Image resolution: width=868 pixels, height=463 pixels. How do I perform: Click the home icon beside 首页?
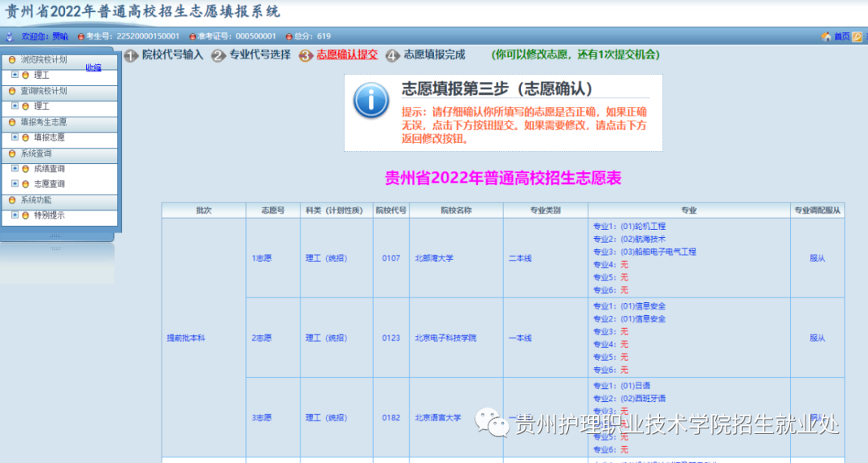click(826, 36)
